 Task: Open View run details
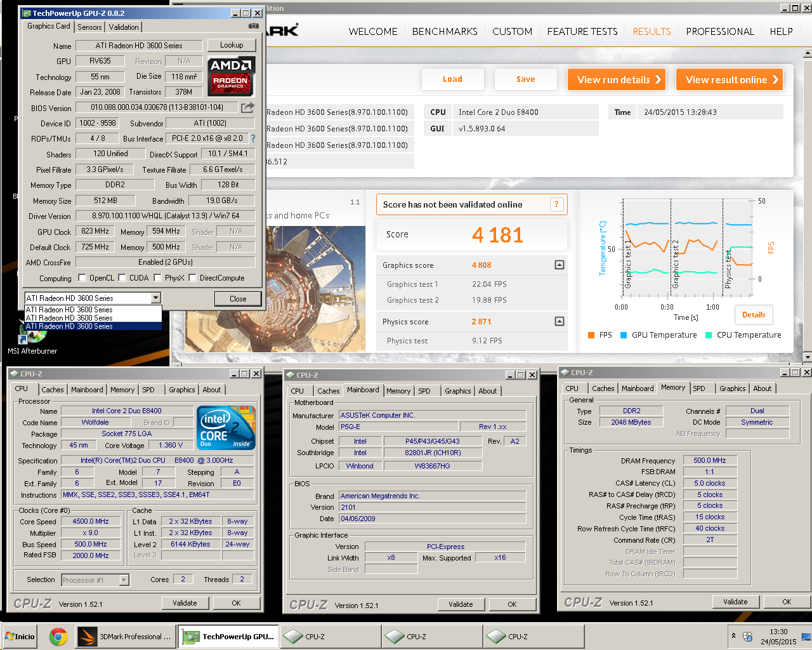pyautogui.click(x=617, y=79)
